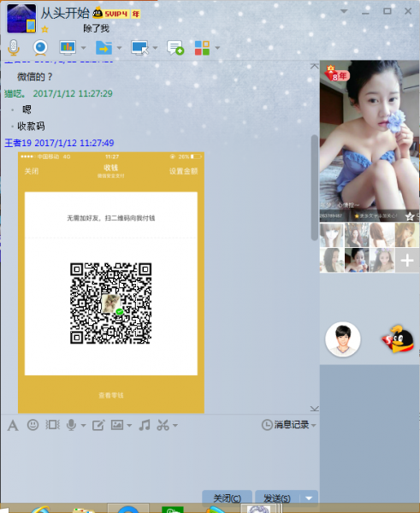Open the colorful apps grid icon
The width and height of the screenshot is (420, 513).
pyautogui.click(x=202, y=48)
